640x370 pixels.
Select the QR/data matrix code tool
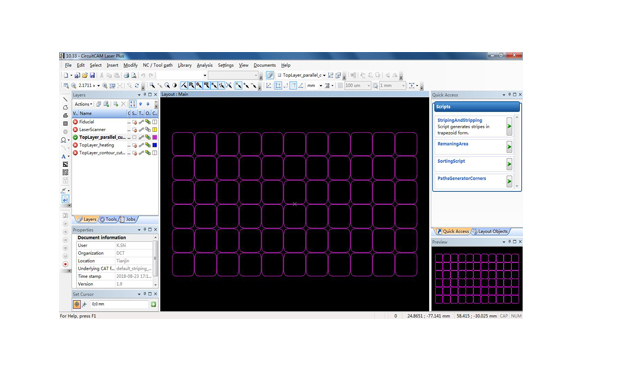coord(65,172)
